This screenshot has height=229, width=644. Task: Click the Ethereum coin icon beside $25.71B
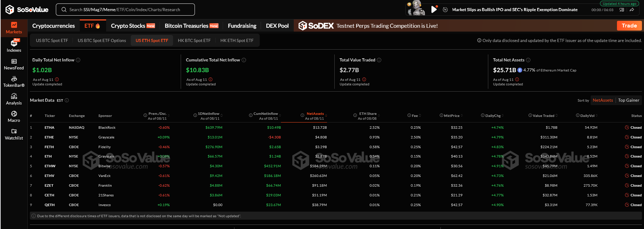coord(520,70)
